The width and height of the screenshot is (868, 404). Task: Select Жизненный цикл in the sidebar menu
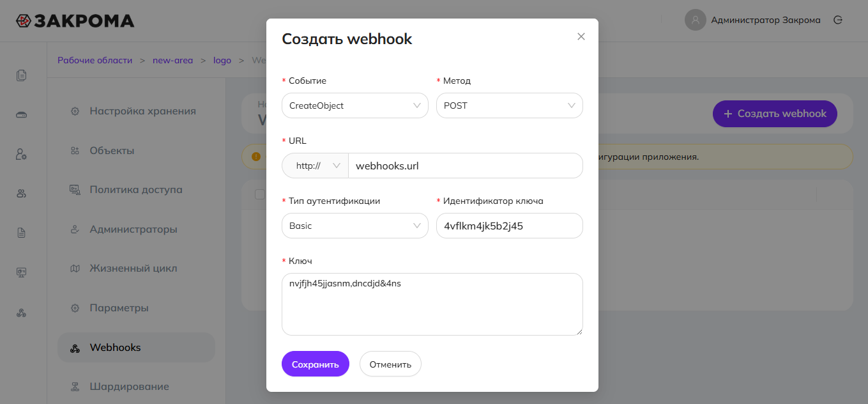click(x=133, y=268)
